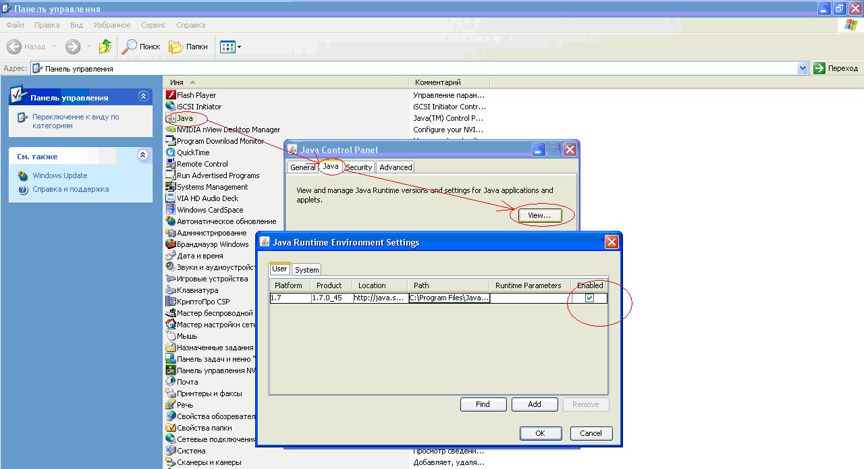Open the Flash Player control panel icon
Viewport: 868px width, 469px height.
tap(171, 95)
